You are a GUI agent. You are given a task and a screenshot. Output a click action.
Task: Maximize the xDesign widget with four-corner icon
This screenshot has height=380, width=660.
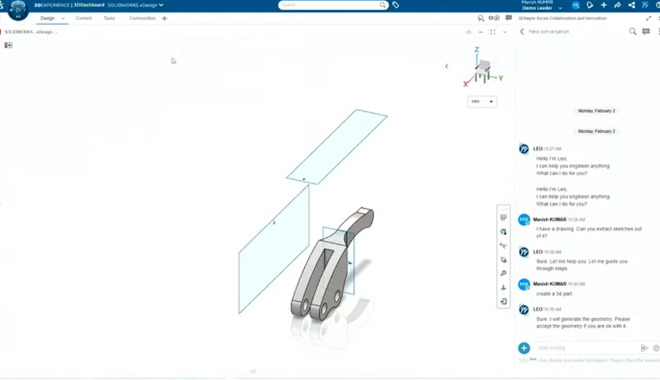(x=492, y=32)
